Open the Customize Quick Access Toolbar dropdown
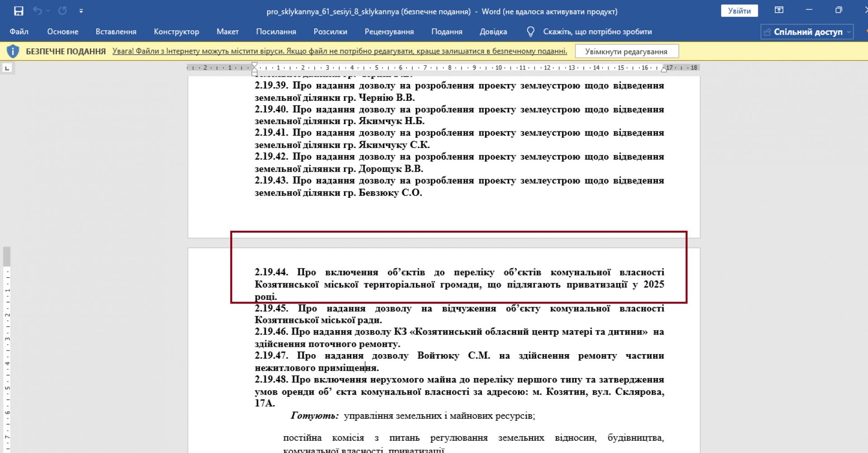This screenshot has height=453, width=868. pyautogui.click(x=81, y=11)
